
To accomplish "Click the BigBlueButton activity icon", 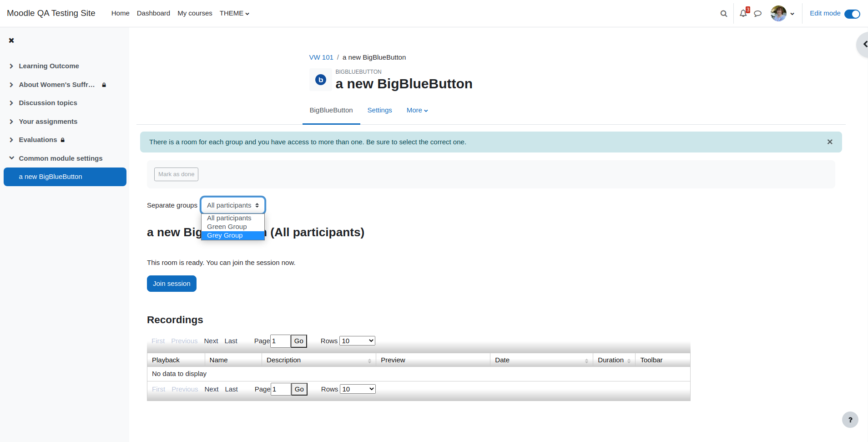I will [321, 80].
